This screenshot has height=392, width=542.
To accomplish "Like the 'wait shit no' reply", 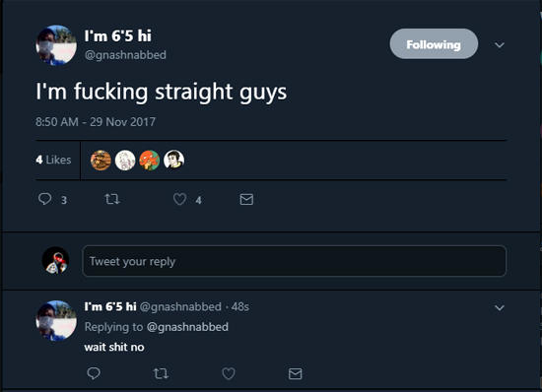I will 229,373.
